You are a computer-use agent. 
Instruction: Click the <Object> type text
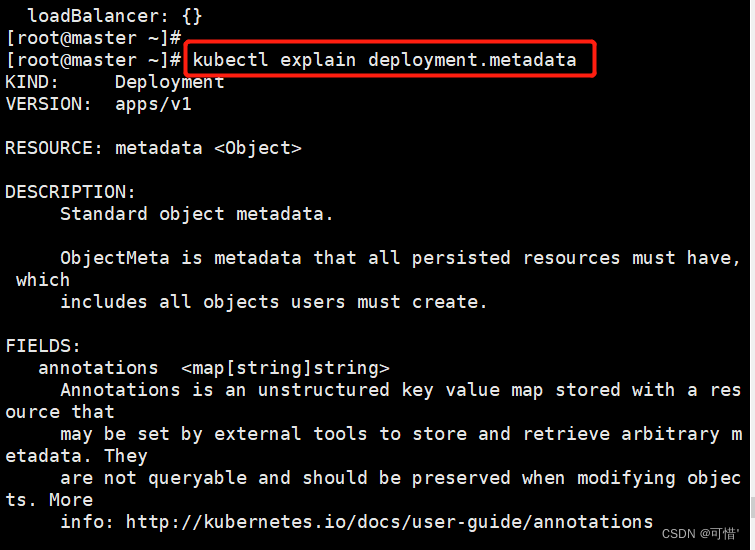click(x=257, y=148)
